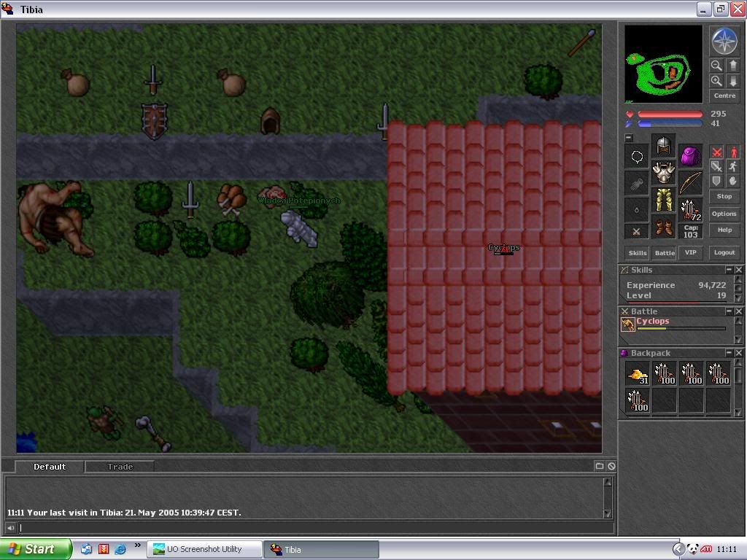Click the ignore list icon in chat bar
Image resolution: width=747 pixels, height=560 pixels.
(x=612, y=466)
